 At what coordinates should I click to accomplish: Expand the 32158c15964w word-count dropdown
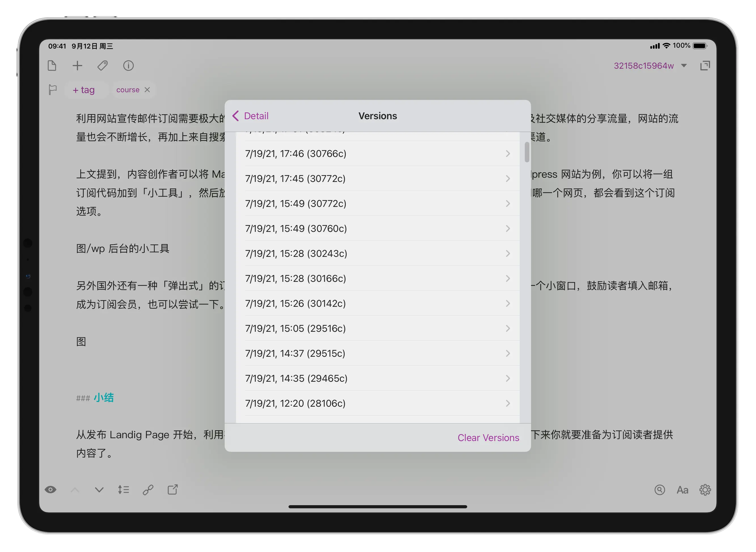pos(684,66)
